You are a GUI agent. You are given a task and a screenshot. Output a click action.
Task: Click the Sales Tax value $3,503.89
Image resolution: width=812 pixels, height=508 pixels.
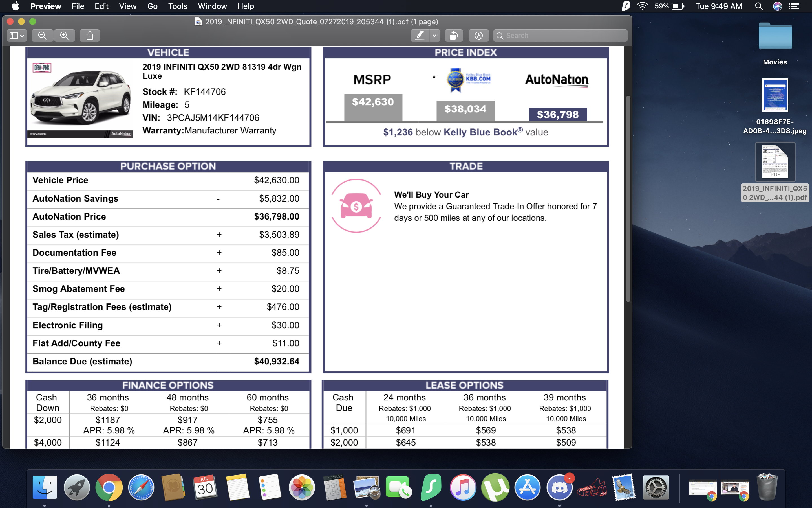pos(279,235)
